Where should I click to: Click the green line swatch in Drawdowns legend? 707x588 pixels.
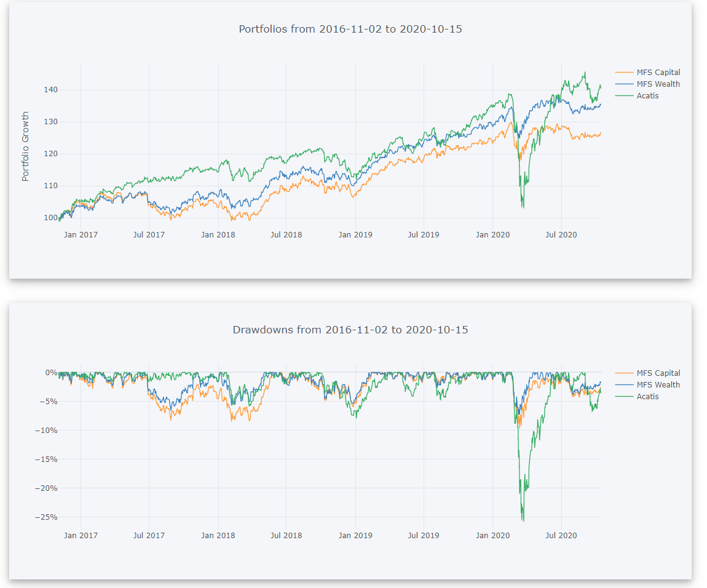click(624, 397)
